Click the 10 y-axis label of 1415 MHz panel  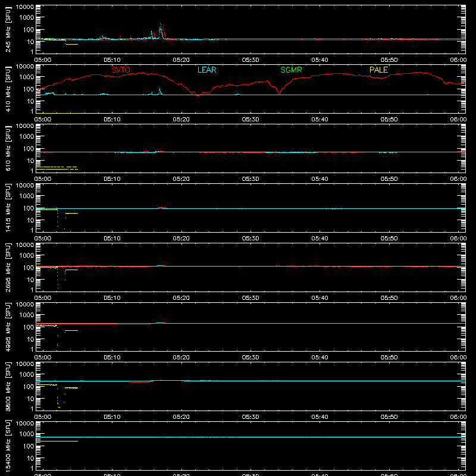30,220
